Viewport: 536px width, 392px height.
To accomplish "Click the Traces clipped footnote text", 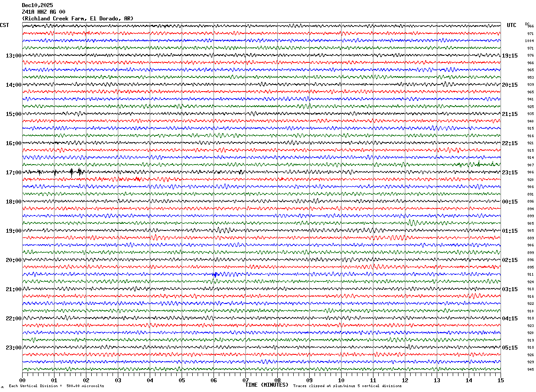I will pyautogui.click(x=347, y=386).
